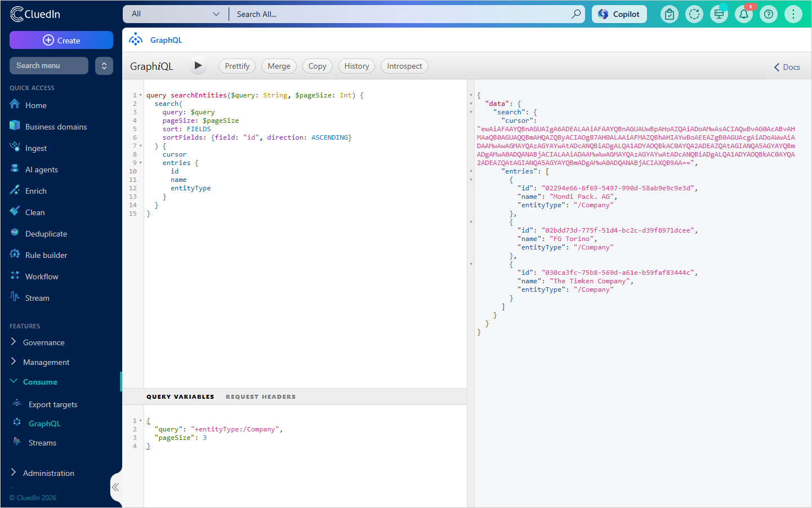Viewport: 812px width, 508px height.
Task: Open the Clean section
Action: coord(34,212)
